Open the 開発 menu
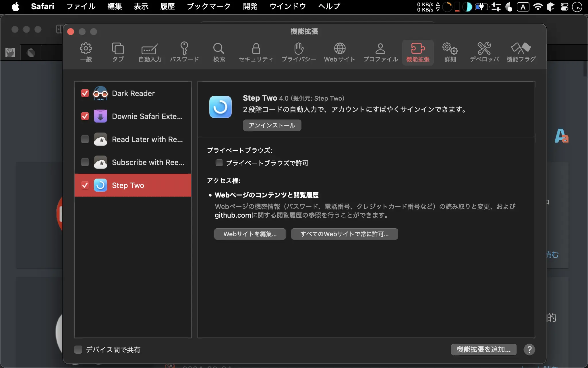The width and height of the screenshot is (588, 368). click(x=250, y=6)
